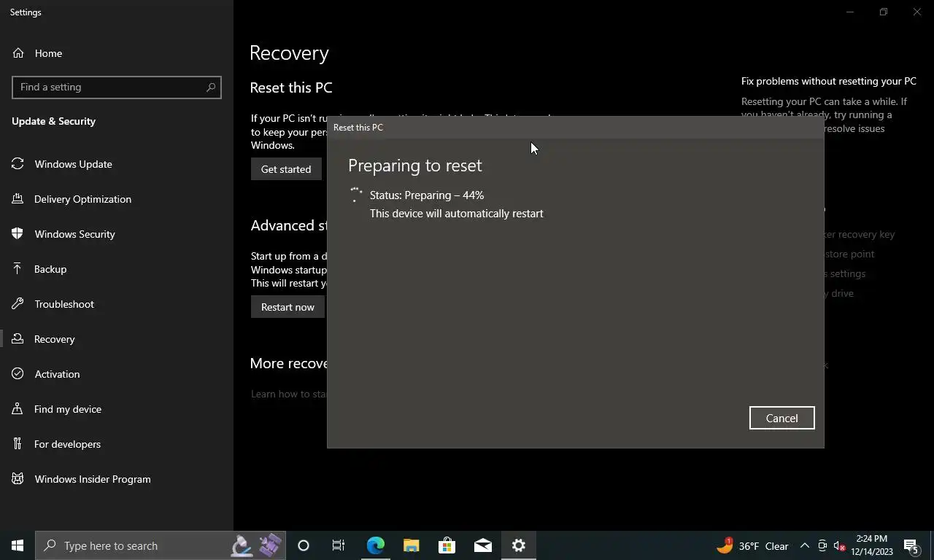
Task: Cancel the Reset this PC dialog
Action: [781, 418]
